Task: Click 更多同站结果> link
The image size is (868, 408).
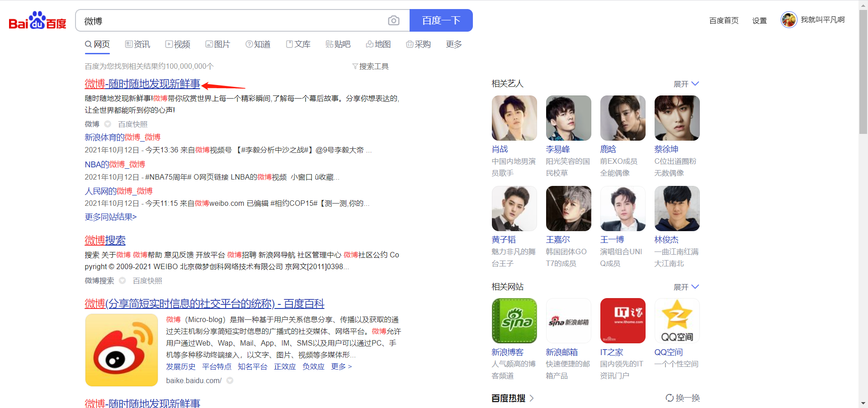Action: (x=111, y=217)
